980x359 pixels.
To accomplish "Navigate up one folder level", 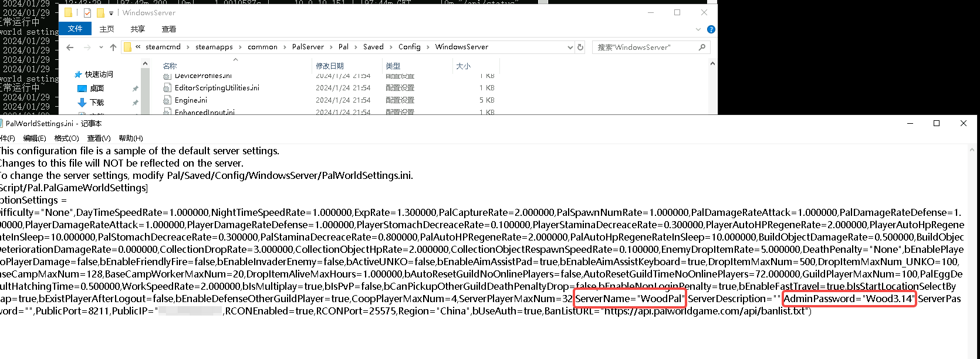I will tap(113, 48).
